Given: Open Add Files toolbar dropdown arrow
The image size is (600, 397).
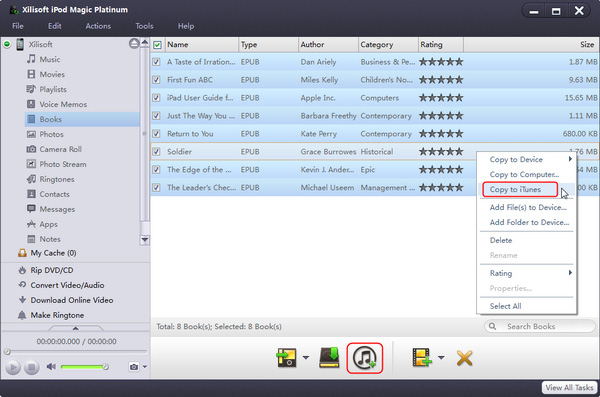Looking at the screenshot, I should 441,358.
